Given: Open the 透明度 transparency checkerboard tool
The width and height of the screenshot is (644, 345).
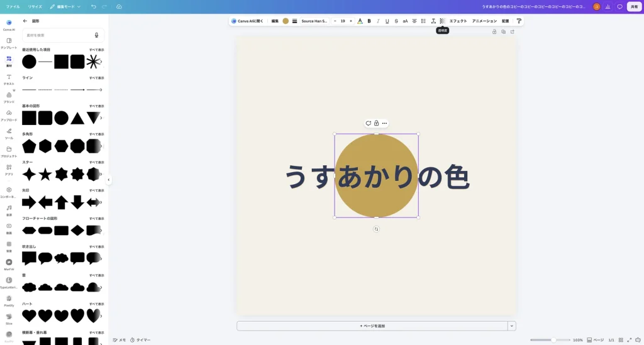Looking at the screenshot, I should click(442, 21).
